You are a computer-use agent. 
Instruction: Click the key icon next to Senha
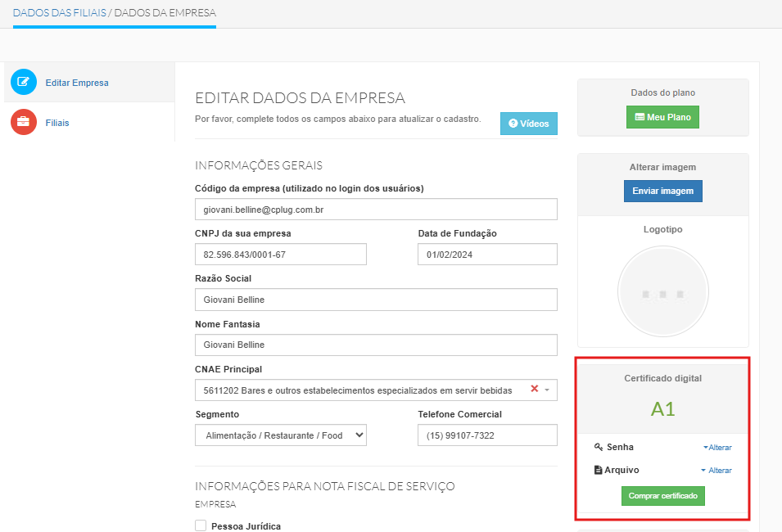[599, 447]
